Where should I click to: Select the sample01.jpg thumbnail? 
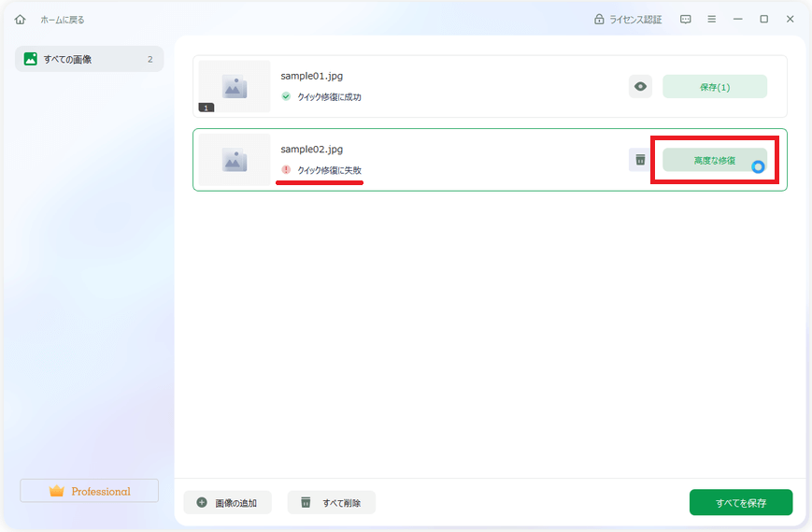235,87
